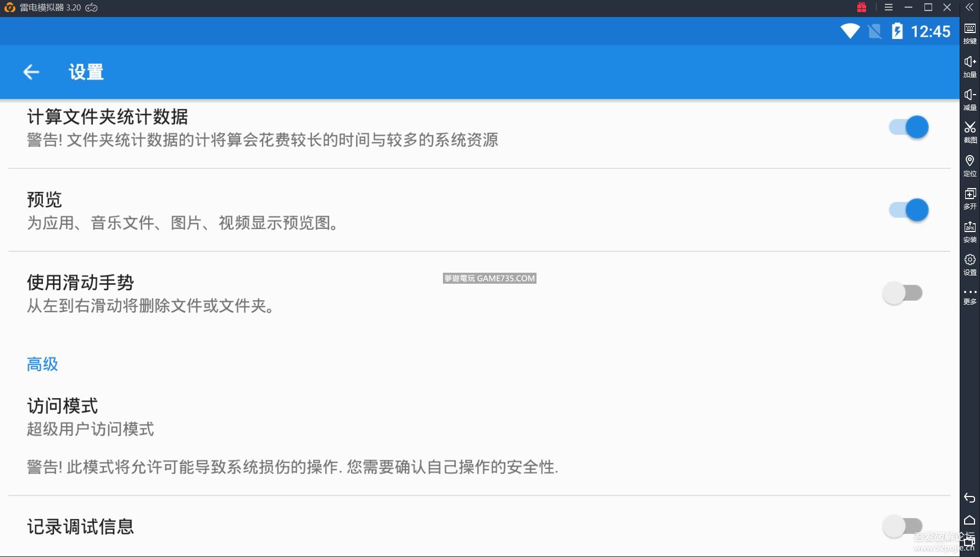Click the 设置 page title
Image resolution: width=980 pixels, height=557 pixels.
point(86,72)
